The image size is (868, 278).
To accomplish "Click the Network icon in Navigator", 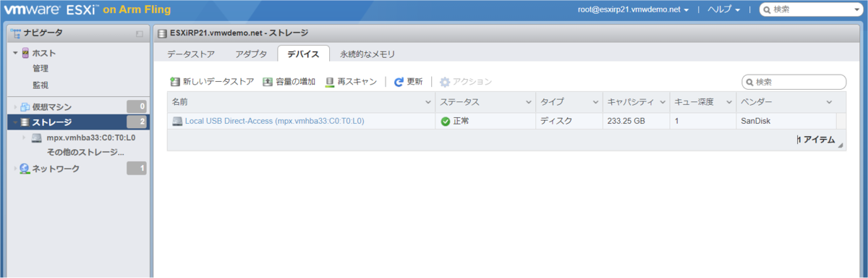I will click(25, 169).
